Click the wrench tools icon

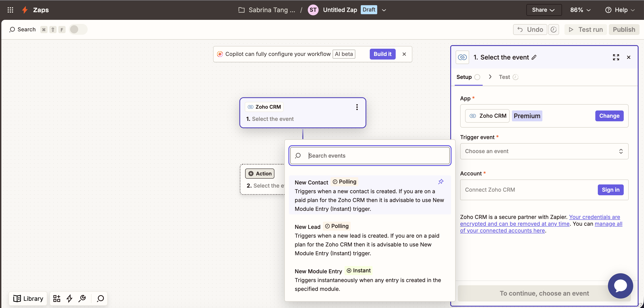pyautogui.click(x=82, y=299)
